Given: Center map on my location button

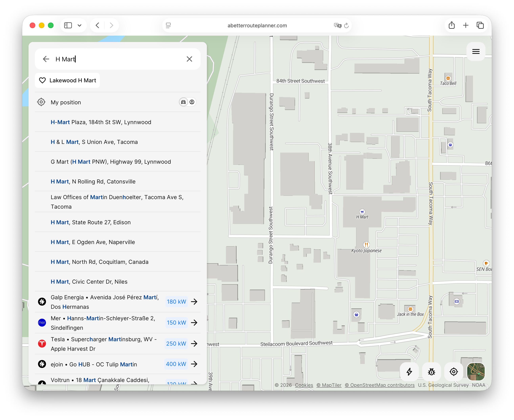Looking at the screenshot, I should point(454,372).
